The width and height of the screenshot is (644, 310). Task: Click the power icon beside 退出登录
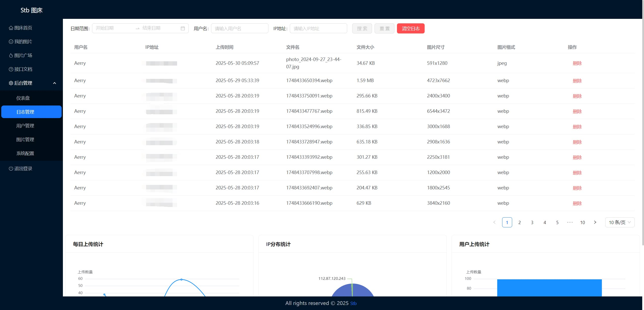click(x=11, y=169)
